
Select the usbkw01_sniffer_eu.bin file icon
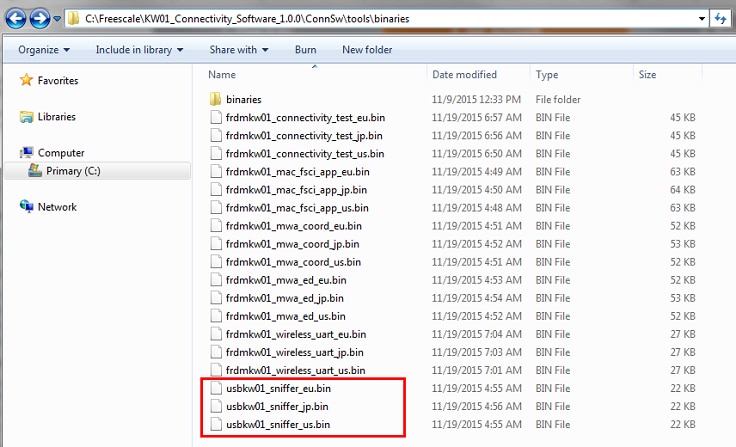coord(217,388)
